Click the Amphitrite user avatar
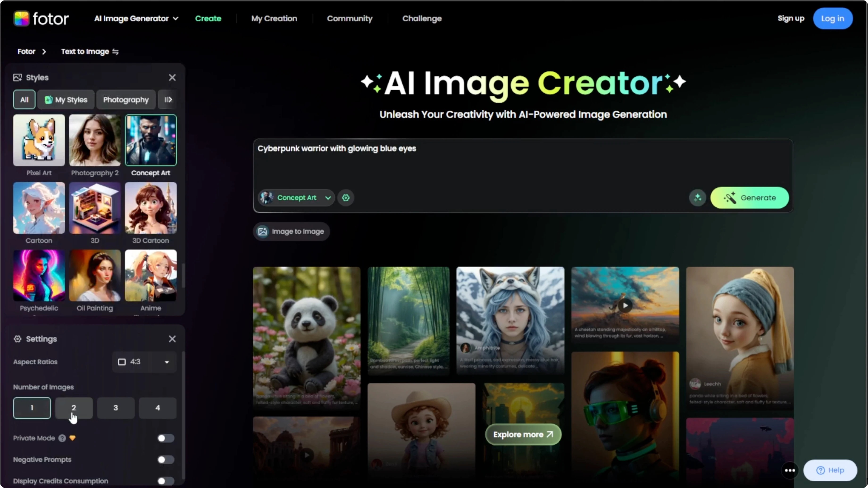This screenshot has height=488, width=868. [465, 347]
